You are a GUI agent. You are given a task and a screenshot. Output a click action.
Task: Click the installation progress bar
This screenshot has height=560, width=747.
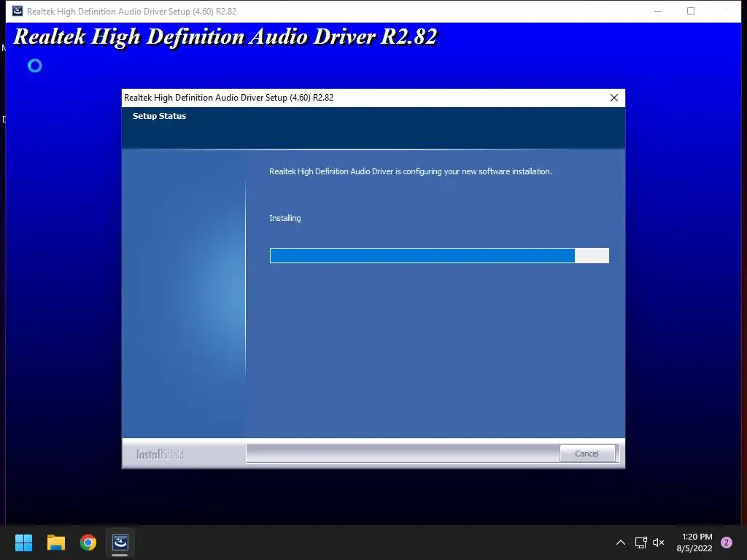click(438, 256)
